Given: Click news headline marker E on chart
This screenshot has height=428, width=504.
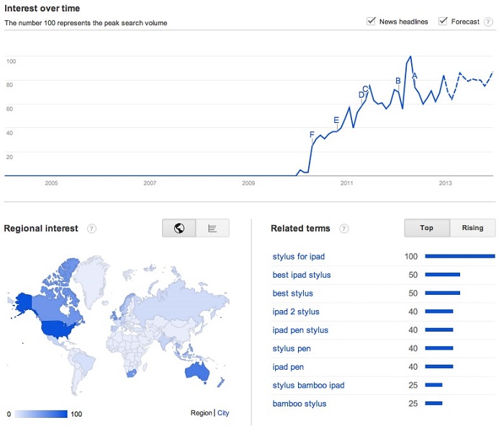Looking at the screenshot, I should click(336, 120).
